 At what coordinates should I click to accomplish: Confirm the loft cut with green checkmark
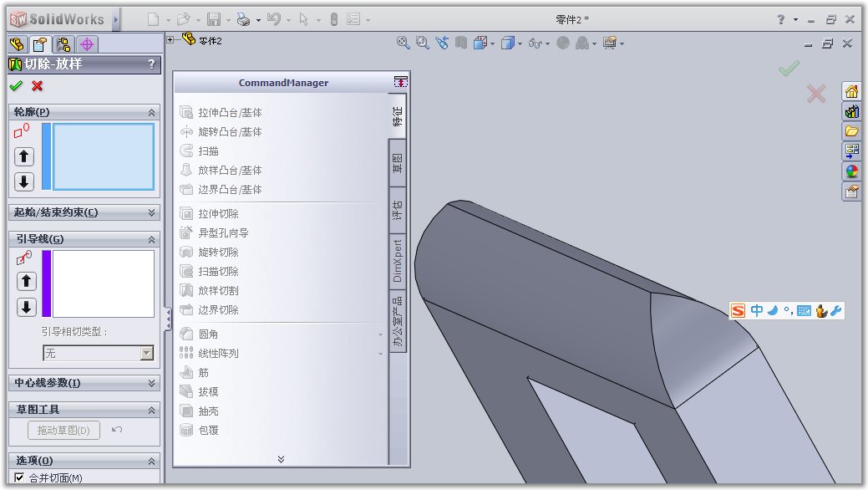point(16,85)
